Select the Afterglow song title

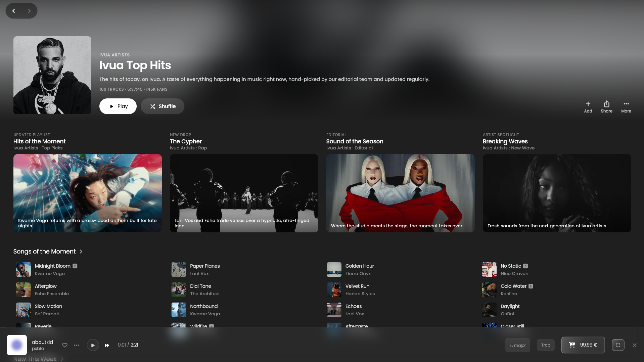pos(46,286)
